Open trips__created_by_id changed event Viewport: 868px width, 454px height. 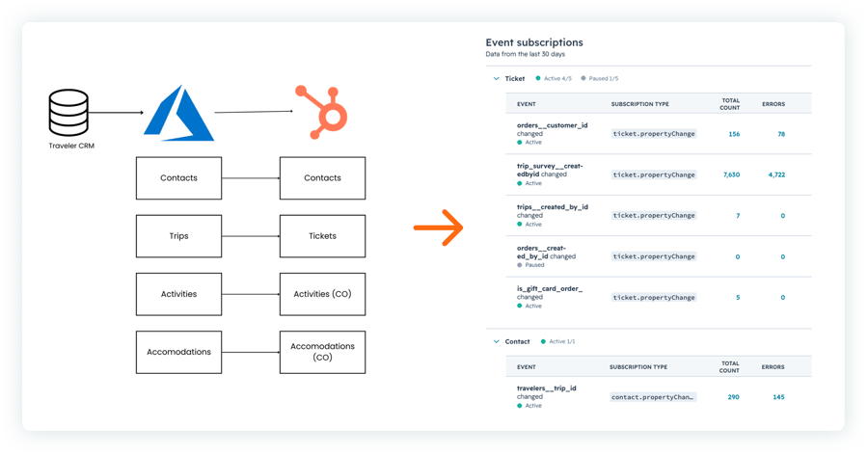[553, 211]
